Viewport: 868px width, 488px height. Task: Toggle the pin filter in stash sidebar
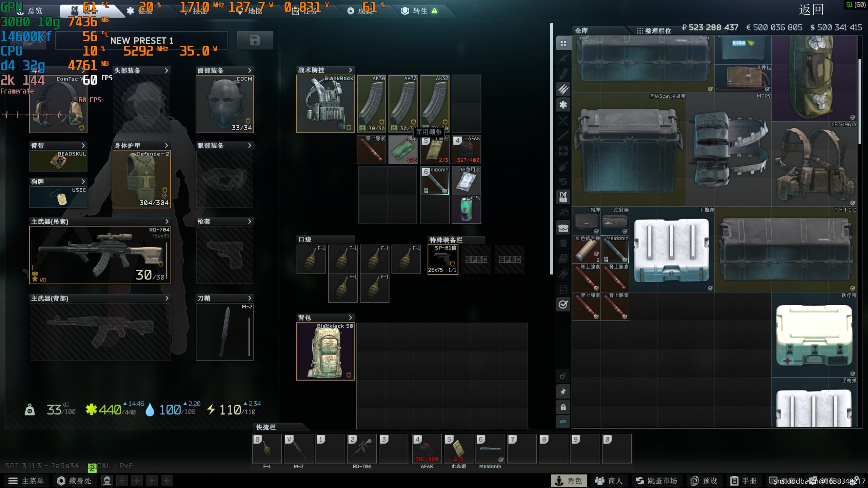tap(563, 391)
